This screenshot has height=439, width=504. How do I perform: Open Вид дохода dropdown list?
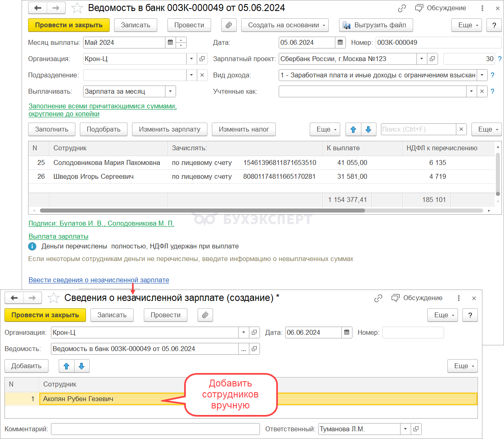pos(482,75)
